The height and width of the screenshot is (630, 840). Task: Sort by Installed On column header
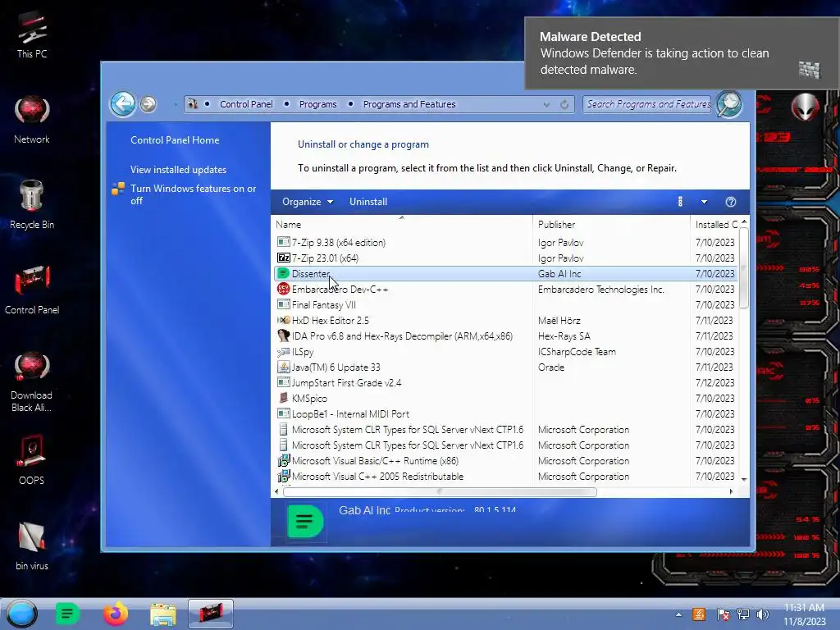click(715, 225)
